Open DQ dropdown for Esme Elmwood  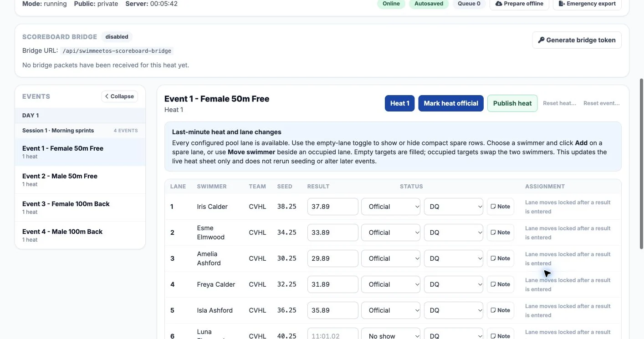454,233
